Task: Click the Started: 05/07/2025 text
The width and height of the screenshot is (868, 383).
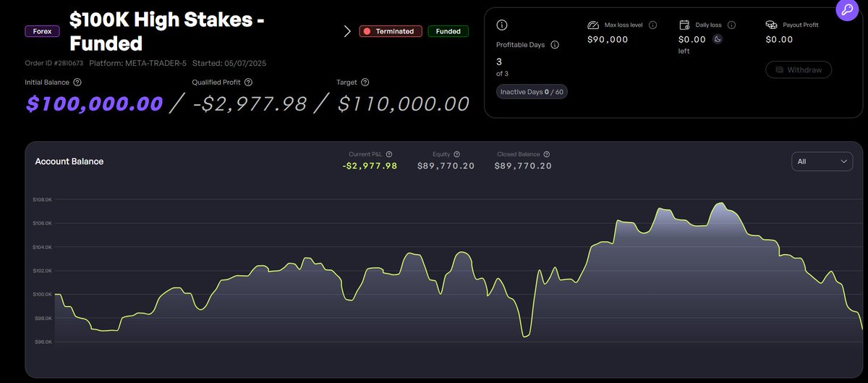Action: 230,63
